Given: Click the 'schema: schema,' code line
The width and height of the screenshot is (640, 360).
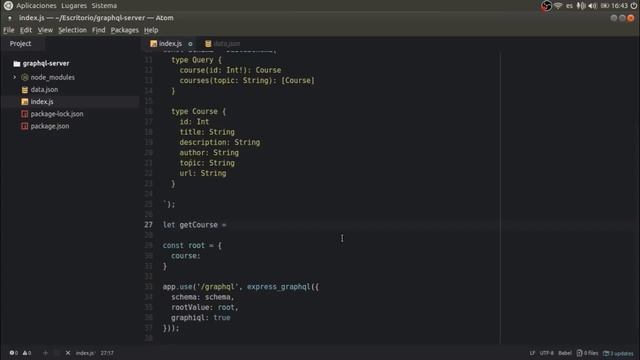Looking at the screenshot, I should point(202,297).
